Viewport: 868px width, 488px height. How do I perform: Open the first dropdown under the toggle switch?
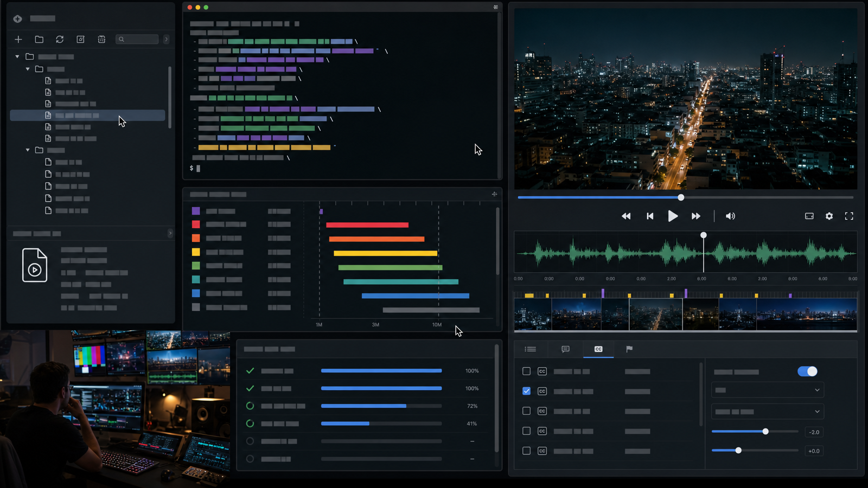pyautogui.click(x=768, y=390)
